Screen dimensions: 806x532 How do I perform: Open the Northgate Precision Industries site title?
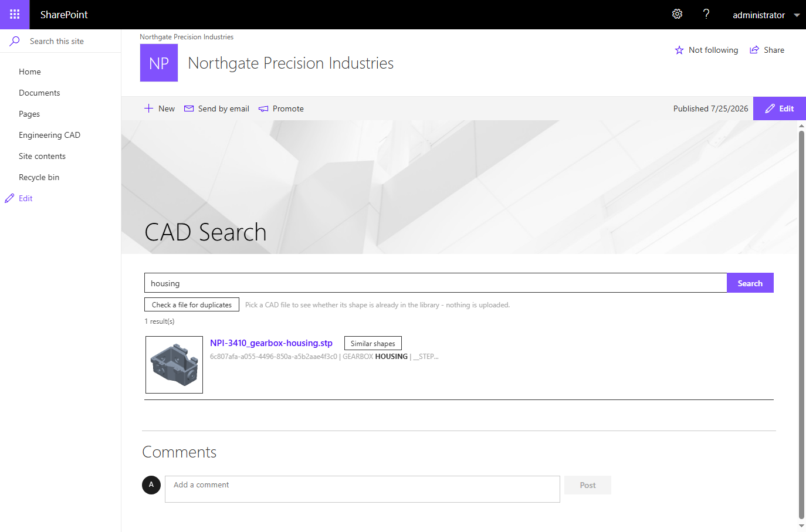coord(291,63)
